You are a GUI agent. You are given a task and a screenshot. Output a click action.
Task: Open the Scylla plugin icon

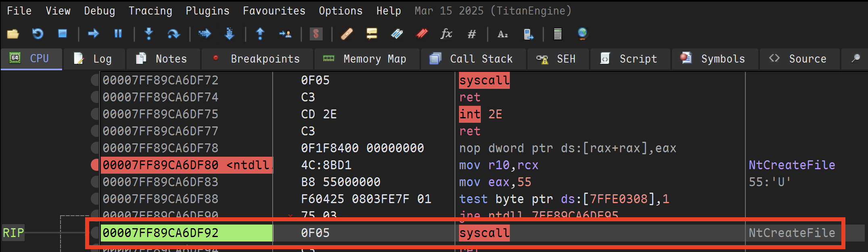point(316,34)
